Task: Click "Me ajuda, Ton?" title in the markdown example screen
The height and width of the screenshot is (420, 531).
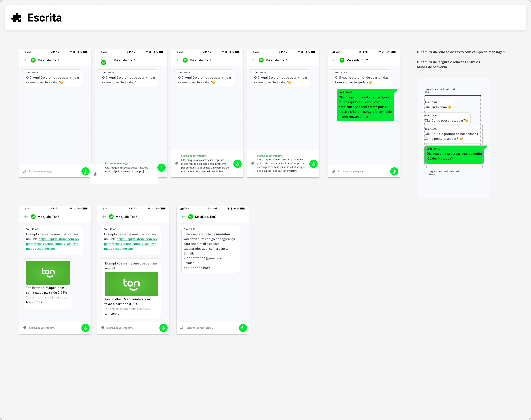Action: (206, 217)
